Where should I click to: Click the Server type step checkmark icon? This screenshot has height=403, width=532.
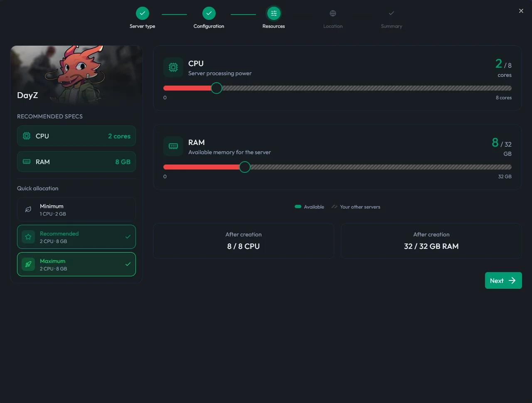click(142, 13)
